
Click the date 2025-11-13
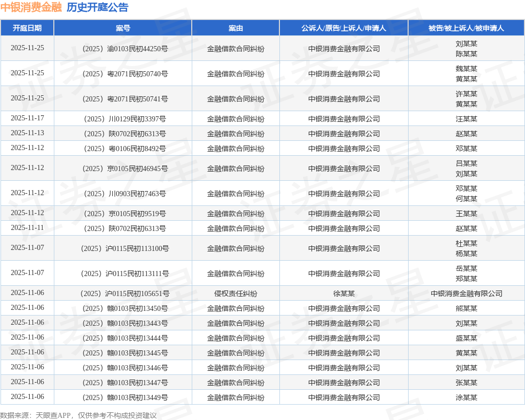pyautogui.click(x=28, y=133)
